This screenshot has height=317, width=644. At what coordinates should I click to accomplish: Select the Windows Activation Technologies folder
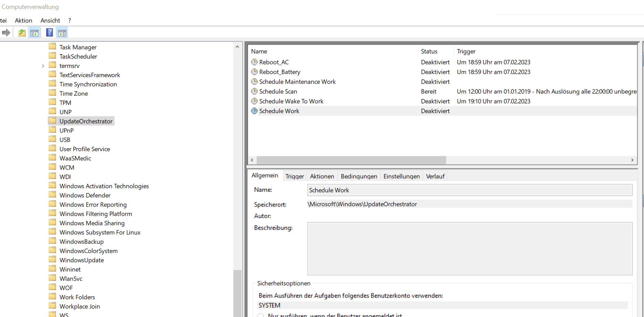[104, 186]
